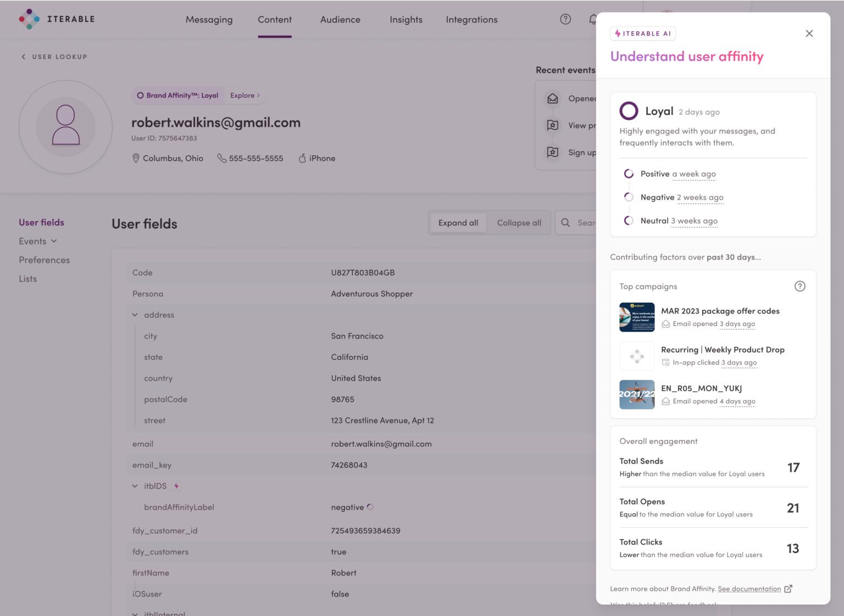The width and height of the screenshot is (844, 616).
Task: Open the Integrations menu
Action: tap(471, 20)
